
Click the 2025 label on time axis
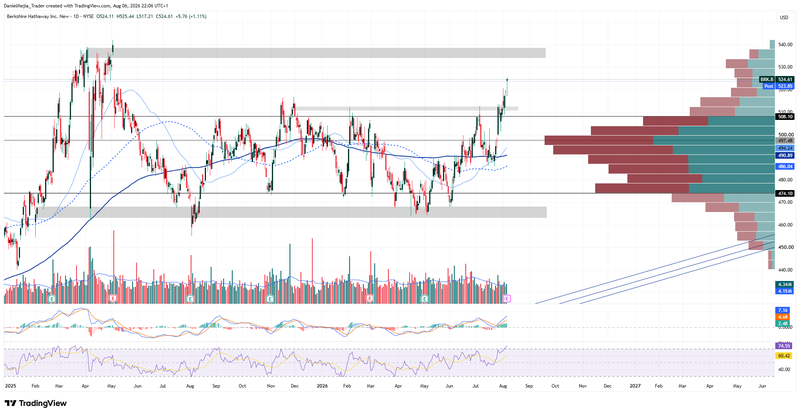pos(10,386)
